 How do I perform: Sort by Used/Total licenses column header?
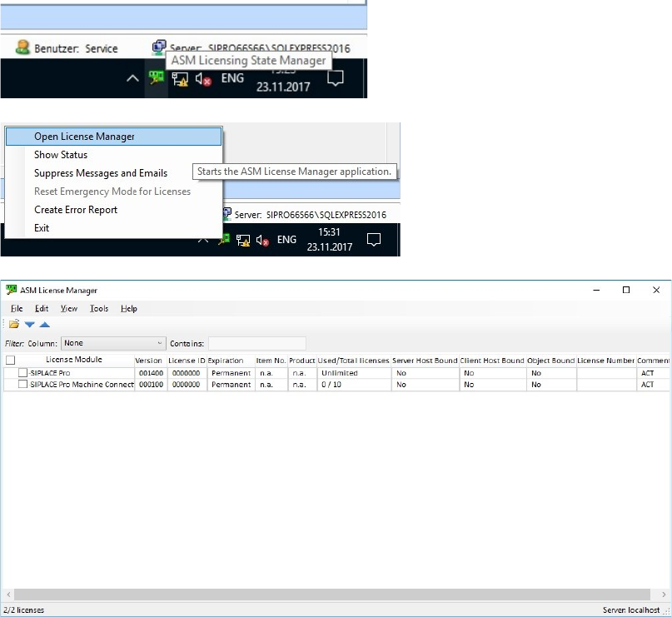tap(354, 361)
